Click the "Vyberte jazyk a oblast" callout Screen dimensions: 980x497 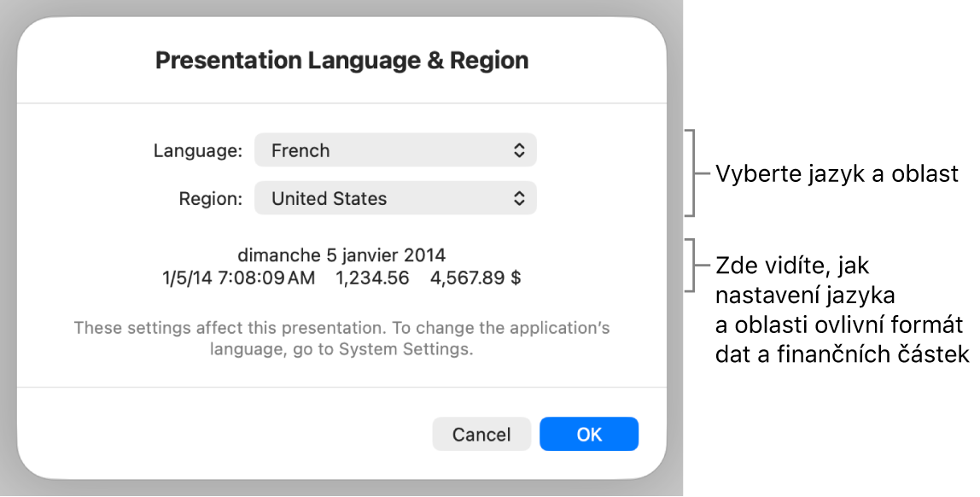point(837,174)
